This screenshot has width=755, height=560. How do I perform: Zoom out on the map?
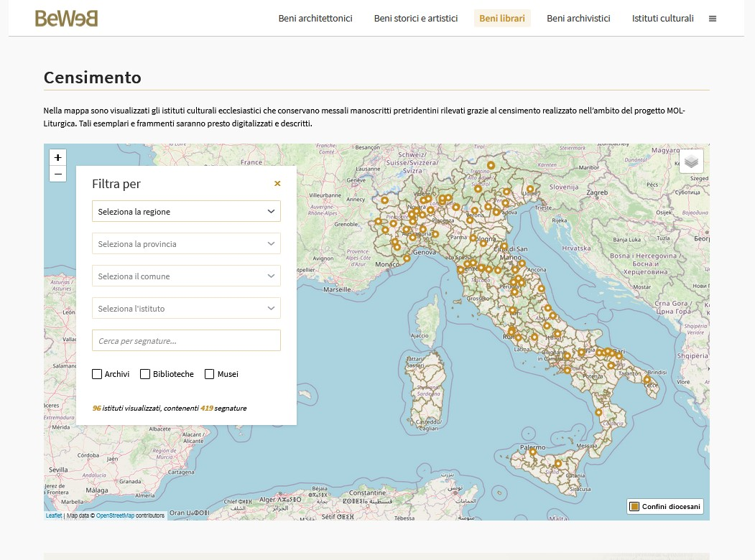tap(57, 174)
